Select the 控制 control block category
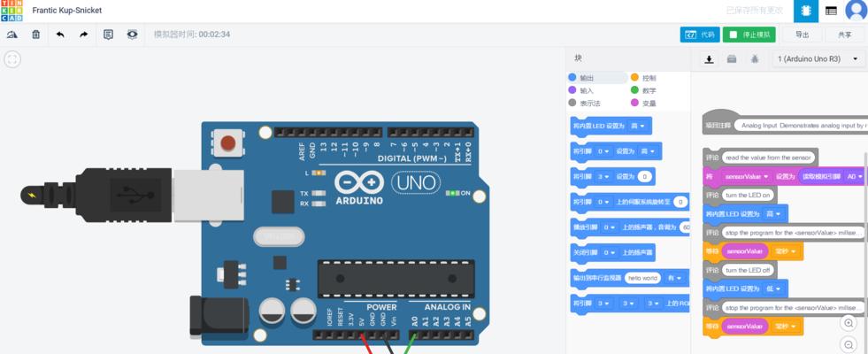Image resolution: width=868 pixels, height=354 pixels. pyautogui.click(x=643, y=78)
